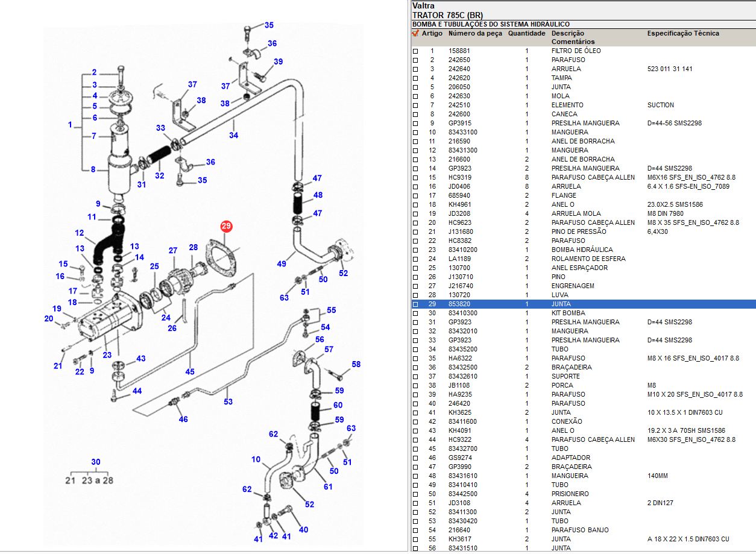The height and width of the screenshot is (554, 756).
Task: Click highlighted red callout 29 in diagram
Action: 226,227
